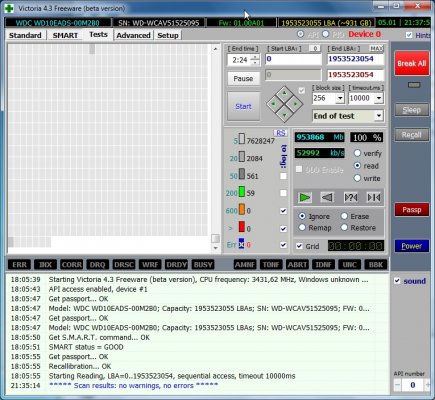Viewport: 435px width, 400px height.
Task: Click the reverse direction arrow icon
Action: pyautogui.click(x=327, y=198)
